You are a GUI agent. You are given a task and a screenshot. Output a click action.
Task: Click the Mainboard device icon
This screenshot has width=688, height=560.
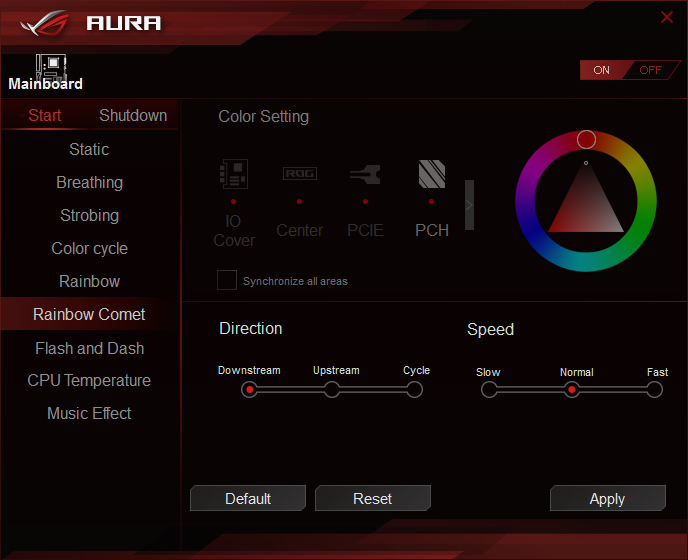(x=51, y=66)
